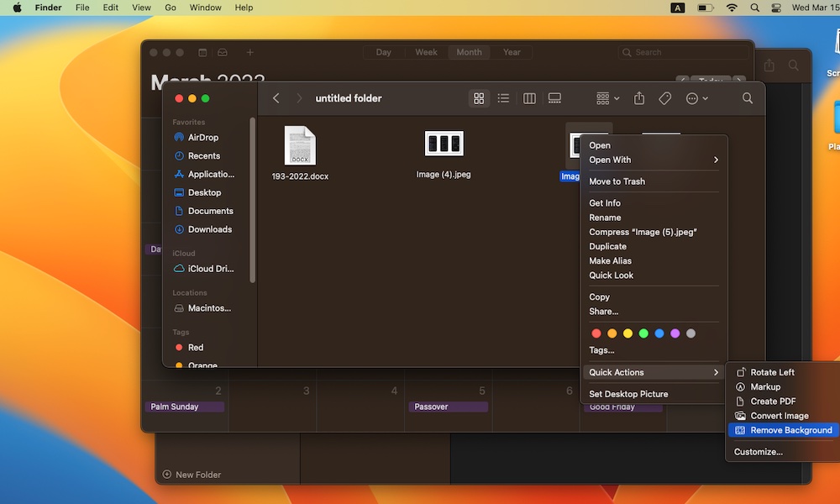Apply the orange tag color dot
This screenshot has height=504, width=840.
click(x=612, y=333)
